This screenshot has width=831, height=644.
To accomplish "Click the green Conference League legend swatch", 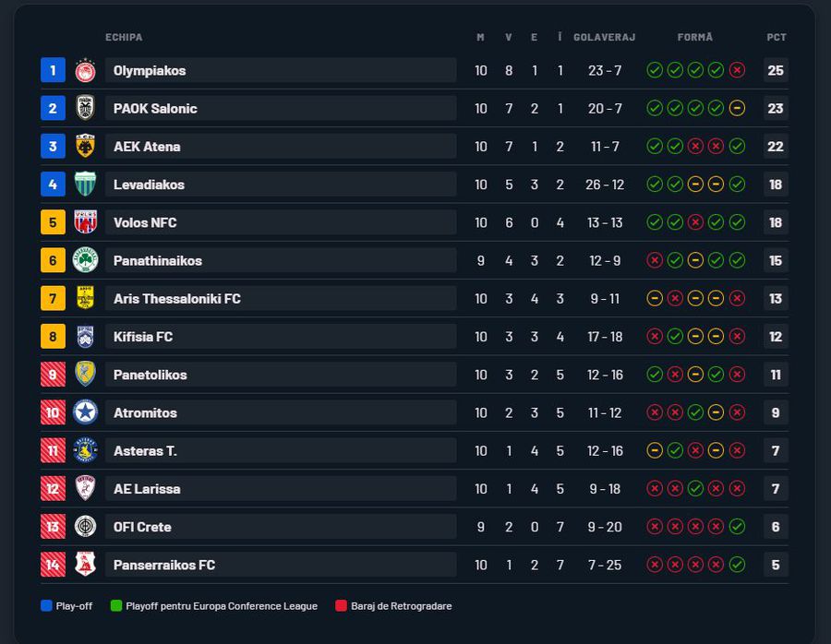I will [116, 606].
